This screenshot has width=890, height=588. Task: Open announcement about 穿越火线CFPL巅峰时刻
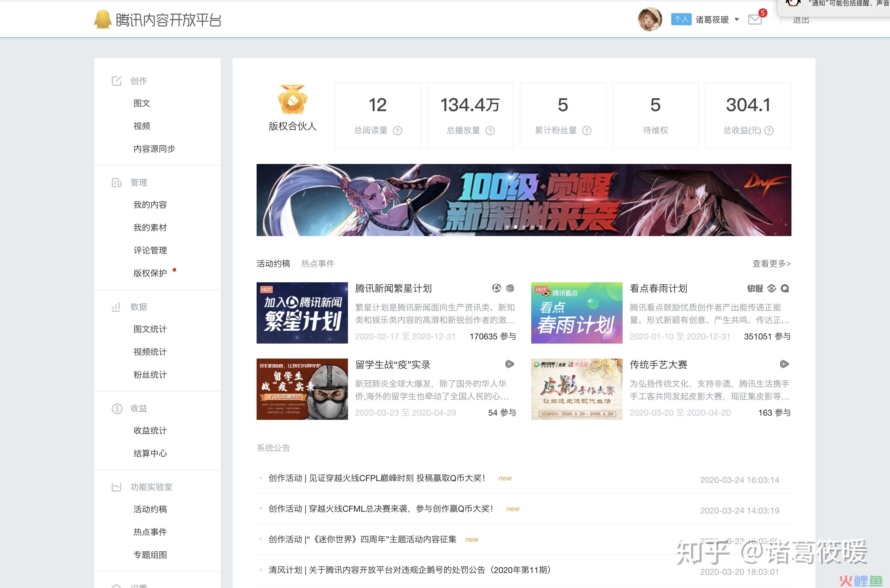point(377,478)
